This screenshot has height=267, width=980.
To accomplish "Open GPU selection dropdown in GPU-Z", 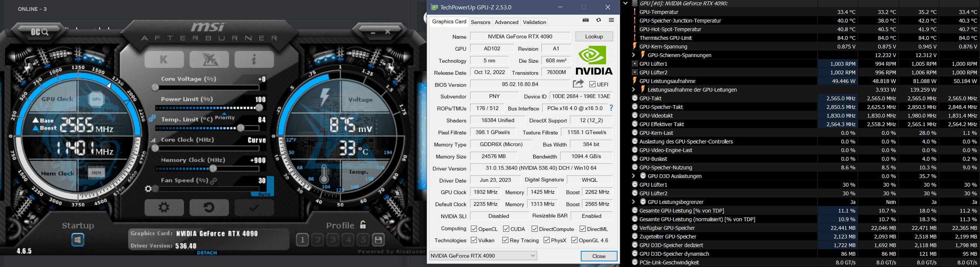I will [x=483, y=256].
